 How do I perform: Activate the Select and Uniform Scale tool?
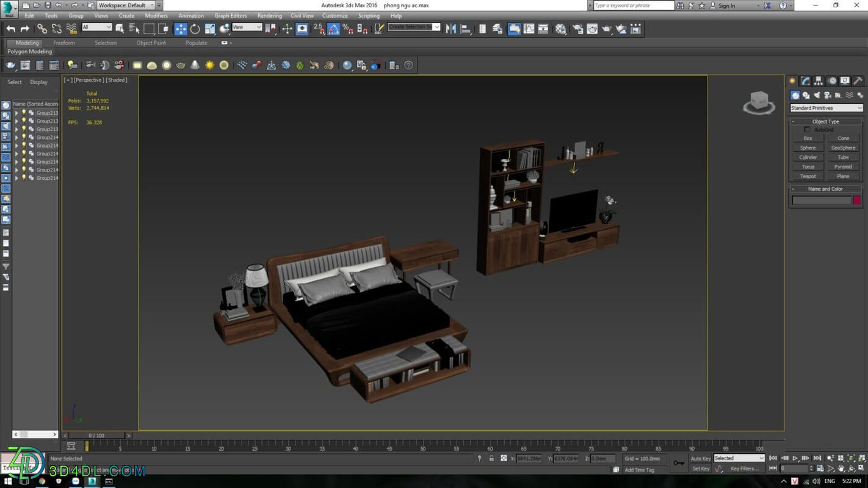coord(210,29)
